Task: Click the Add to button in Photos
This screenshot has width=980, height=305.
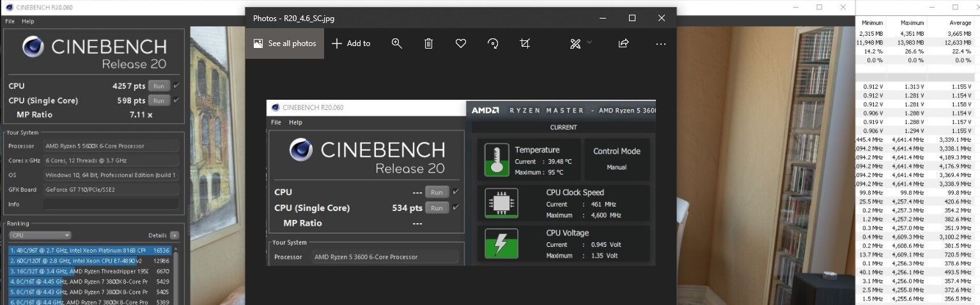Action: click(x=351, y=43)
